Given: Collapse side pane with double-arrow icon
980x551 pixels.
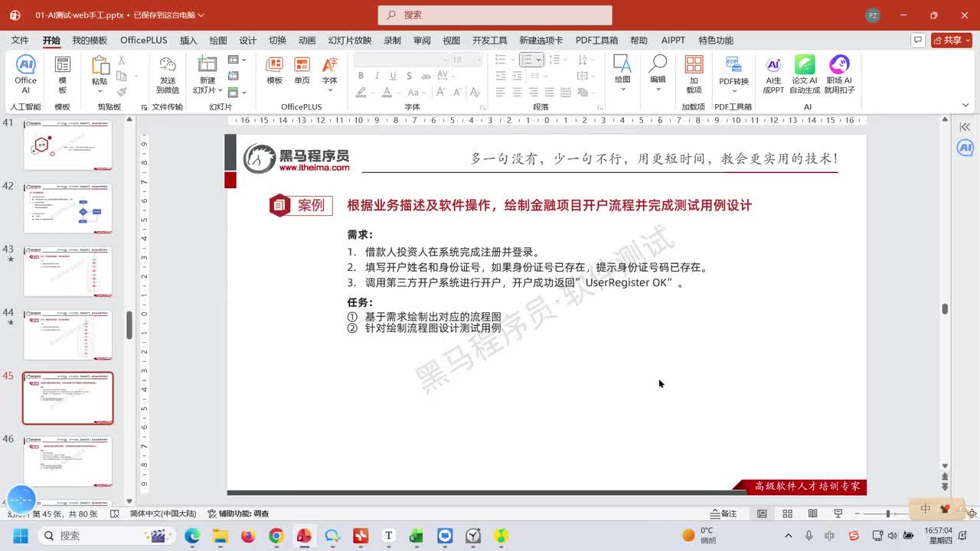Looking at the screenshot, I should [965, 127].
